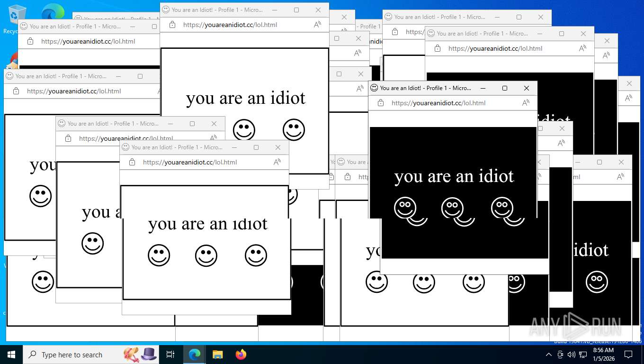Viewport: 644px width, 364px height.
Task: Open the notification center
Action: (628, 355)
